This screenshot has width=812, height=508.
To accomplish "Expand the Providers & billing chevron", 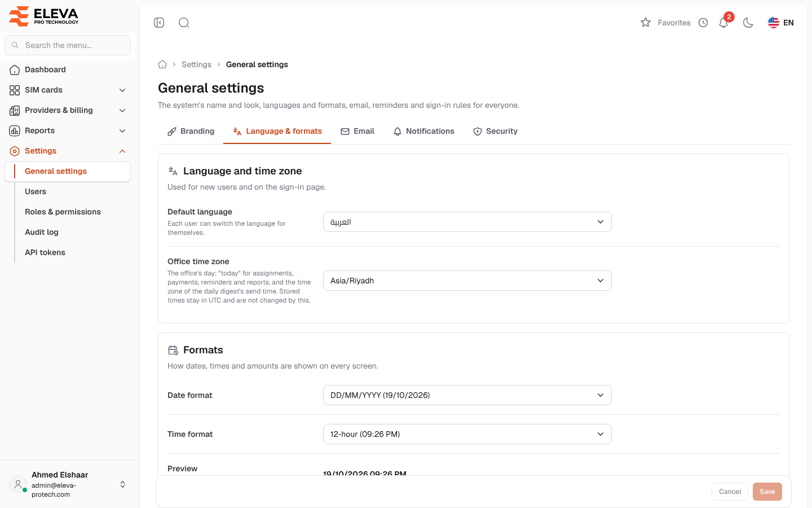I will [122, 111].
